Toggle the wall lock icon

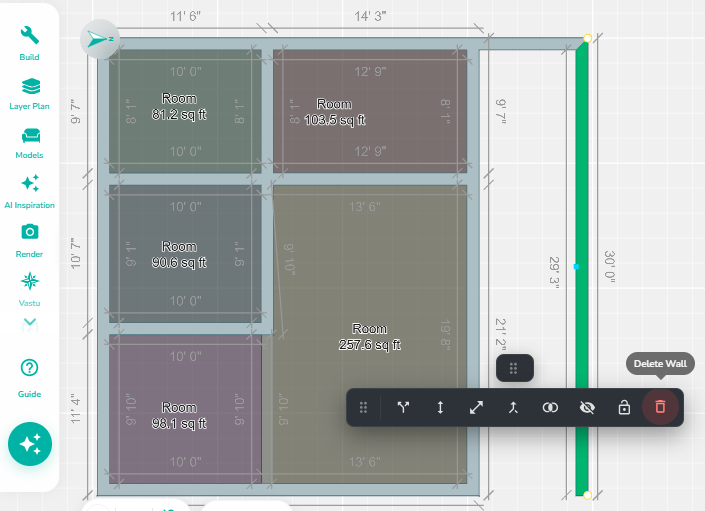(x=624, y=407)
